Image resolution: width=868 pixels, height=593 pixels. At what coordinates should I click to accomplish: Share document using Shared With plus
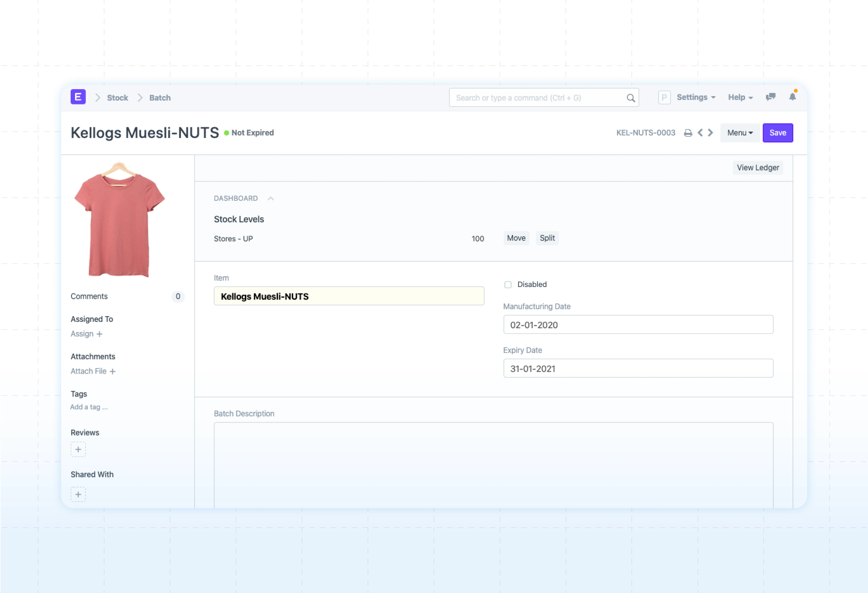point(78,494)
